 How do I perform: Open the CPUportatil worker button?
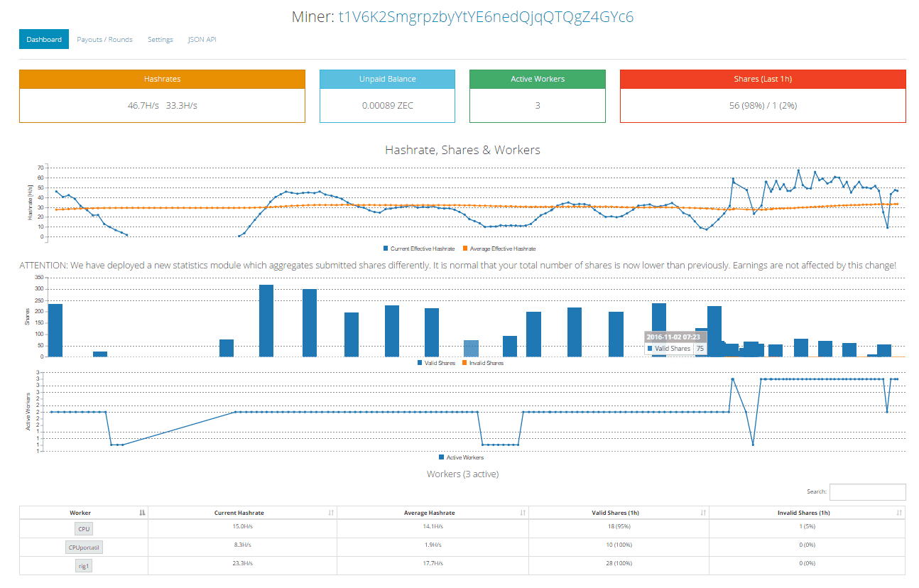84,548
